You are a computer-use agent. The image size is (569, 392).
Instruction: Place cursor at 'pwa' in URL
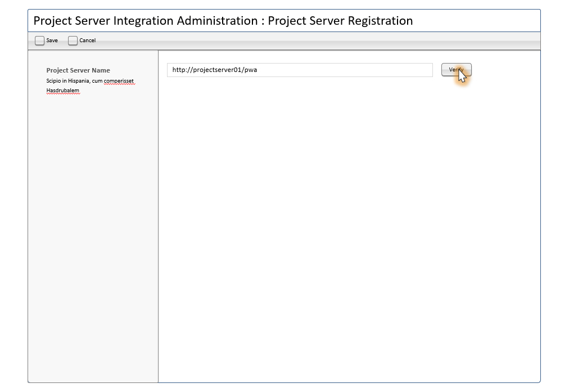click(251, 70)
